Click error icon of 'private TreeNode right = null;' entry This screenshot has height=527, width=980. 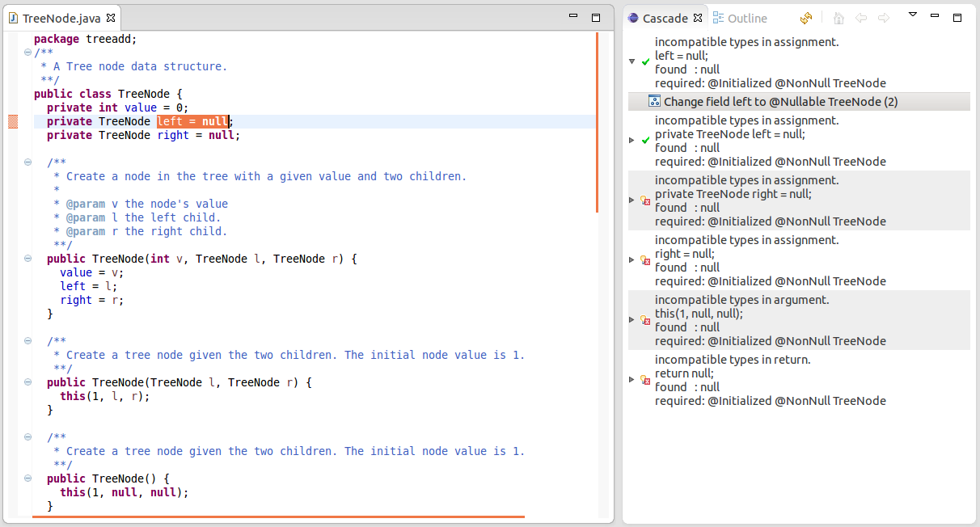tap(645, 200)
